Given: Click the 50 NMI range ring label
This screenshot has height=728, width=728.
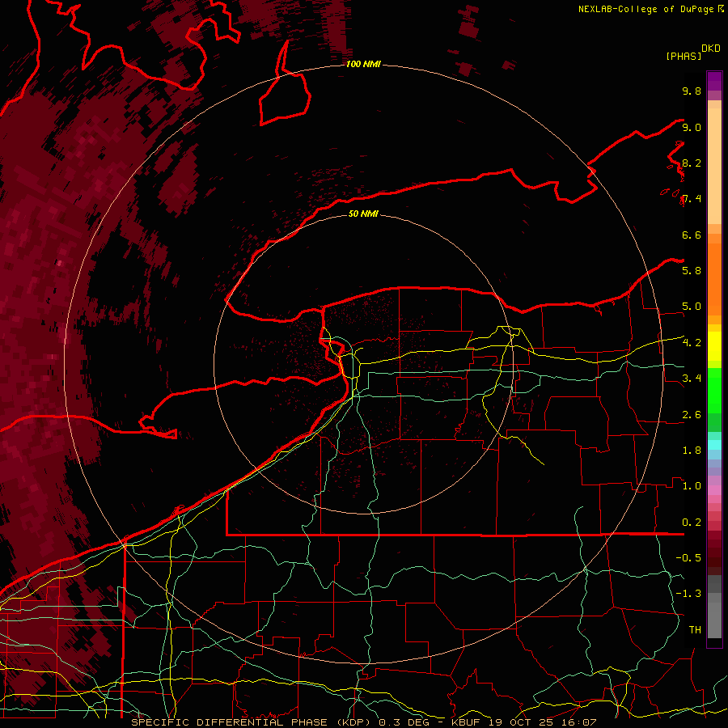Looking at the screenshot, I should tap(363, 214).
